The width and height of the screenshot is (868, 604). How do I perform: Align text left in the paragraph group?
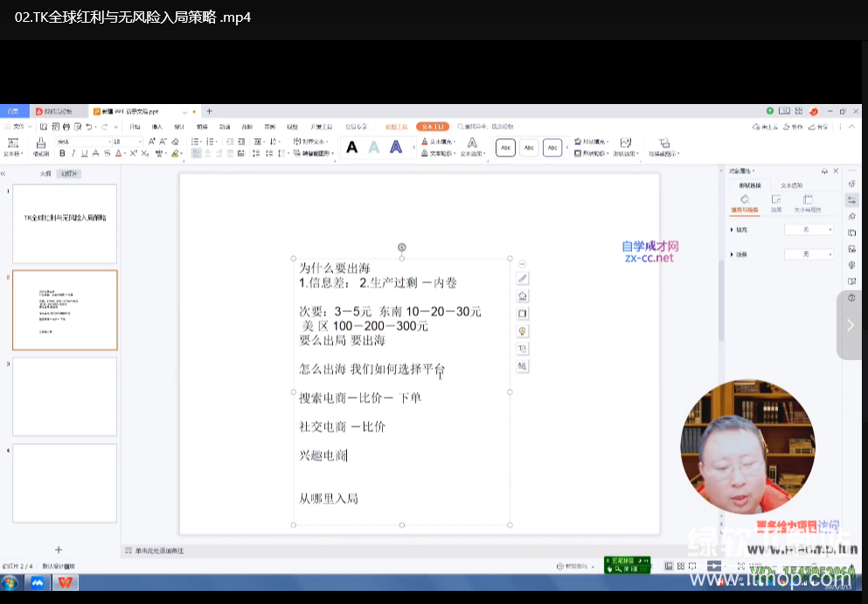tap(196, 153)
